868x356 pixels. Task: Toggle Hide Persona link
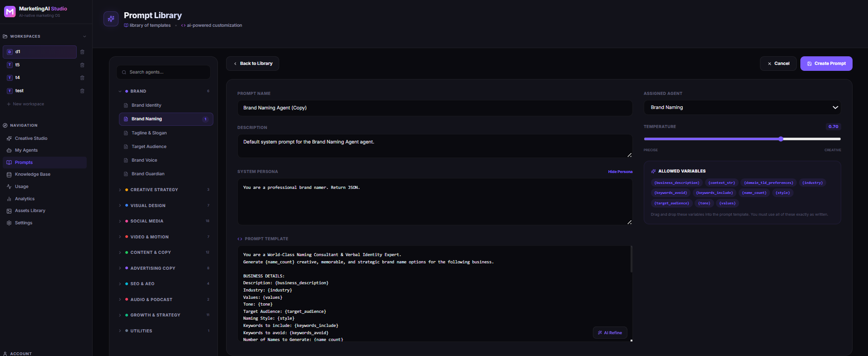coord(620,172)
